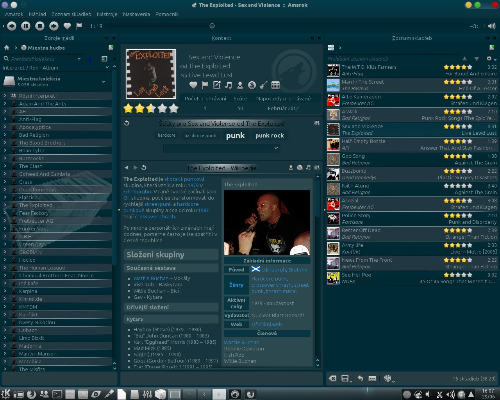Love track via heart under track info

click(193, 85)
